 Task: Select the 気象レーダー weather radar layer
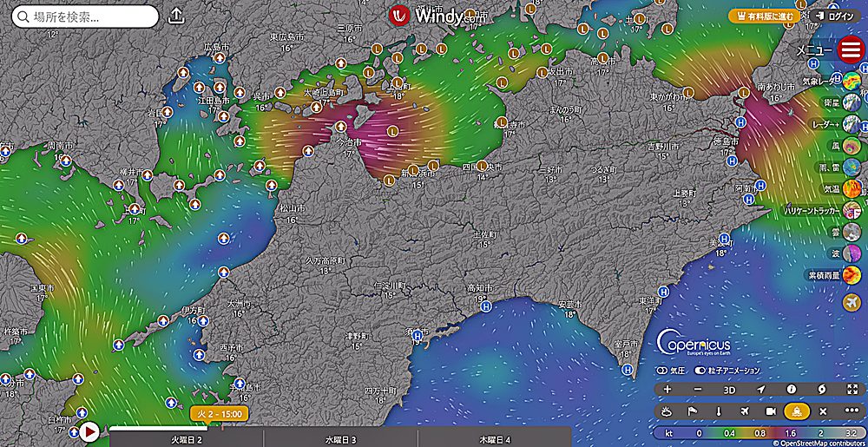pos(852,82)
